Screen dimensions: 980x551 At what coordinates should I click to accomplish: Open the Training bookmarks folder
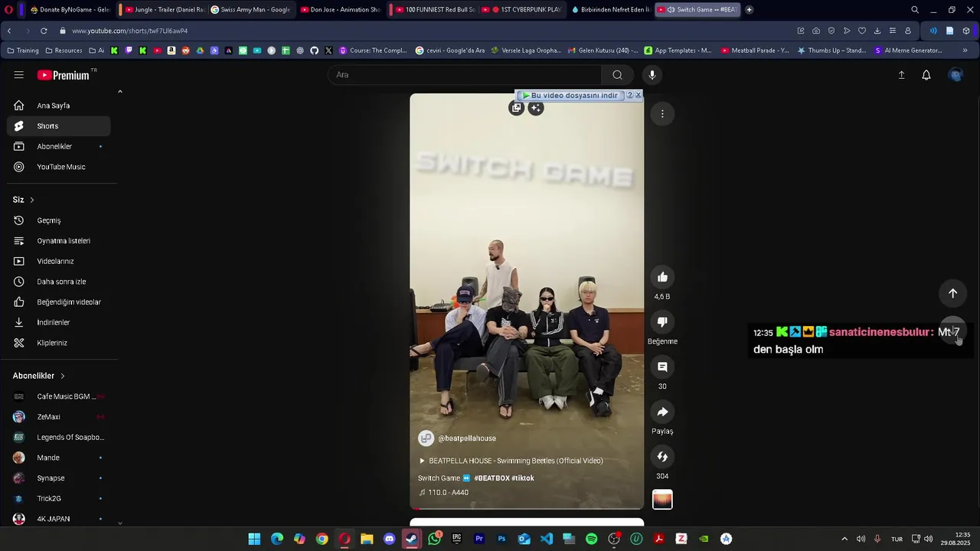click(23, 51)
